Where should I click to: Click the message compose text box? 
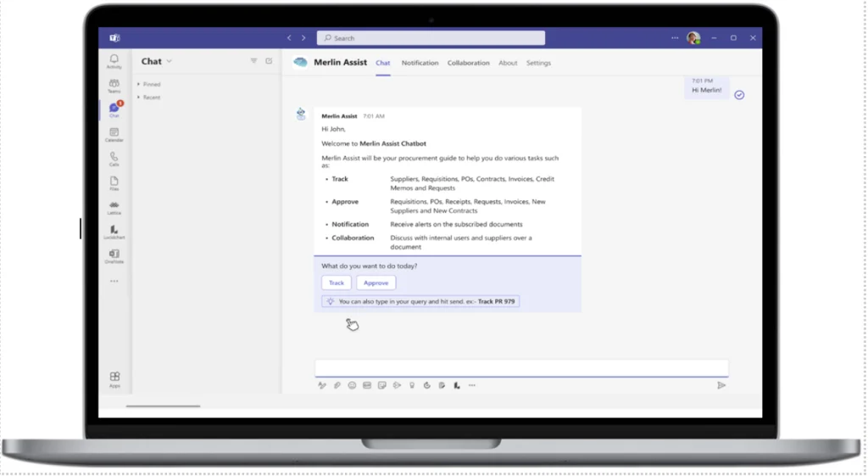[520, 367]
